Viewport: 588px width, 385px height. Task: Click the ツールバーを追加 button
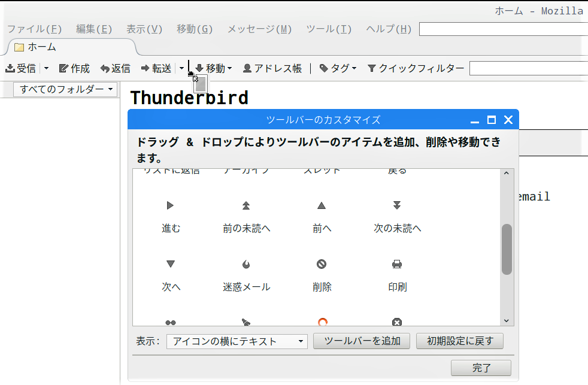click(362, 341)
